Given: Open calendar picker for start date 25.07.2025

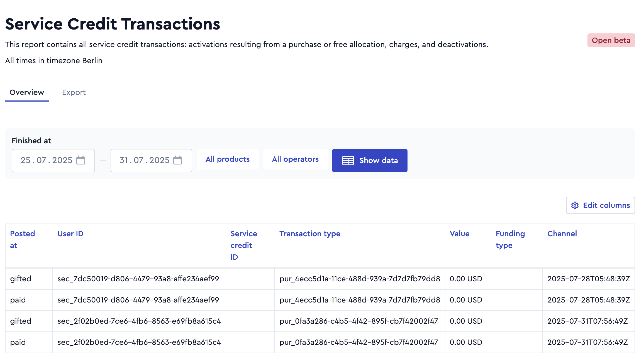Looking at the screenshot, I should [x=81, y=160].
